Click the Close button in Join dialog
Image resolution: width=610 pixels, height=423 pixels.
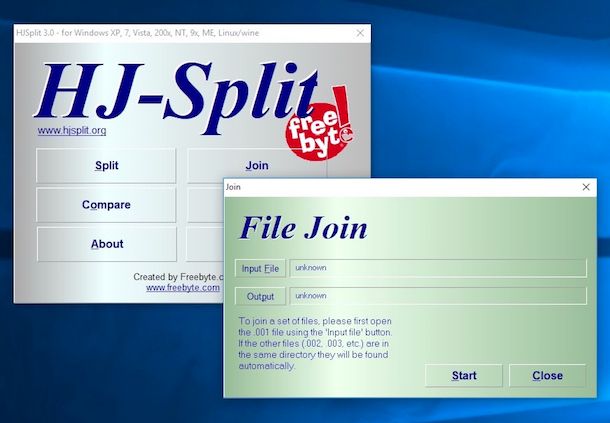[x=547, y=376]
